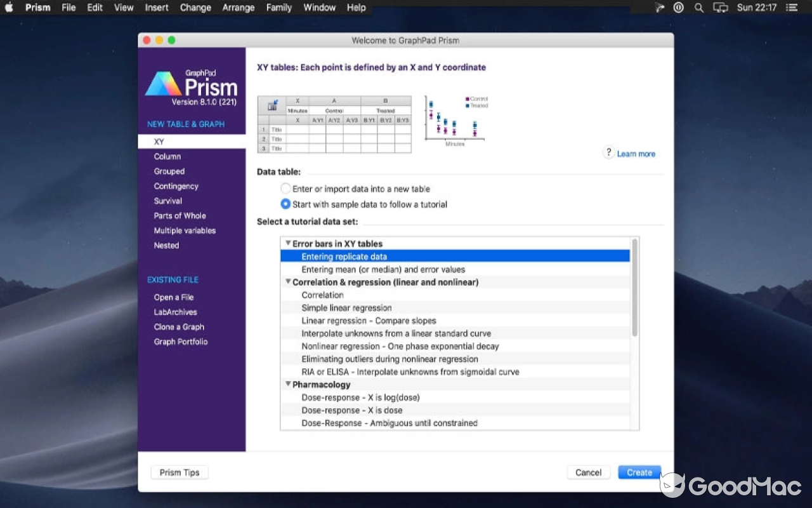Select "Enter or import data into a new table"

coord(286,188)
